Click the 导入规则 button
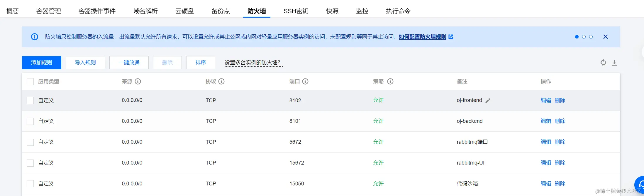Image resolution: width=644 pixels, height=196 pixels. click(x=85, y=63)
